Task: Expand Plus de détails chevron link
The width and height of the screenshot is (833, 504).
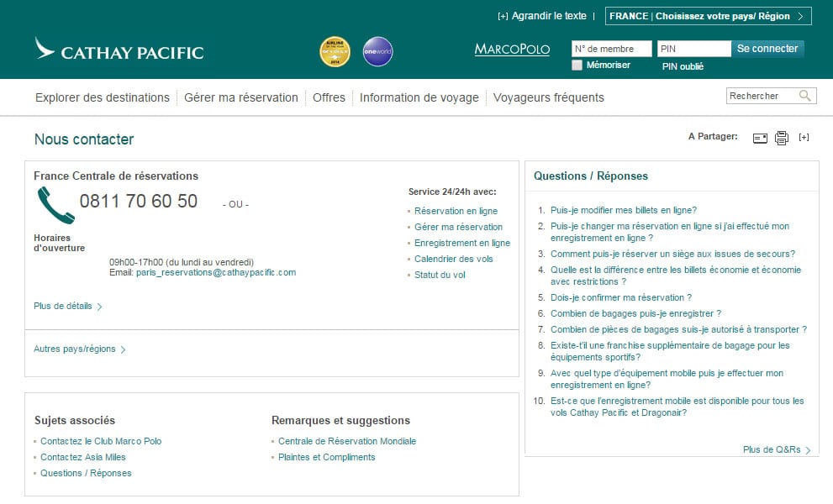Action: (x=68, y=306)
